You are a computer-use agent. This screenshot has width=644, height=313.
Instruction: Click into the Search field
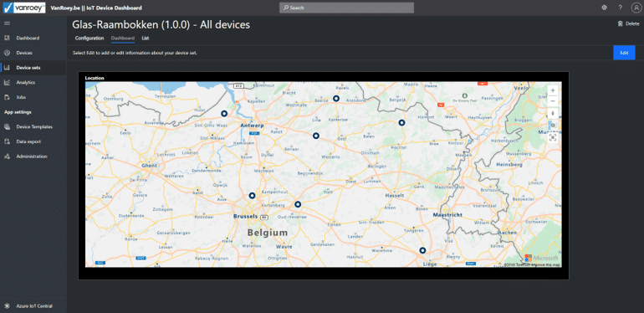point(346,8)
